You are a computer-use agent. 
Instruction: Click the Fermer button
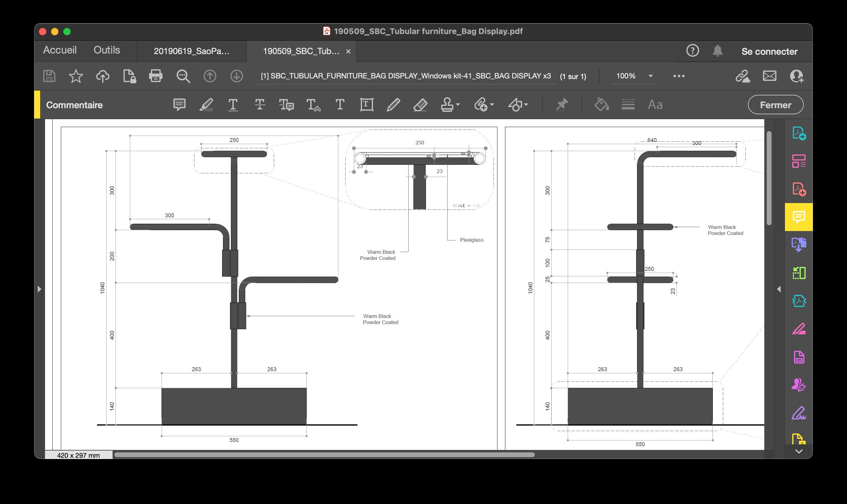(775, 105)
